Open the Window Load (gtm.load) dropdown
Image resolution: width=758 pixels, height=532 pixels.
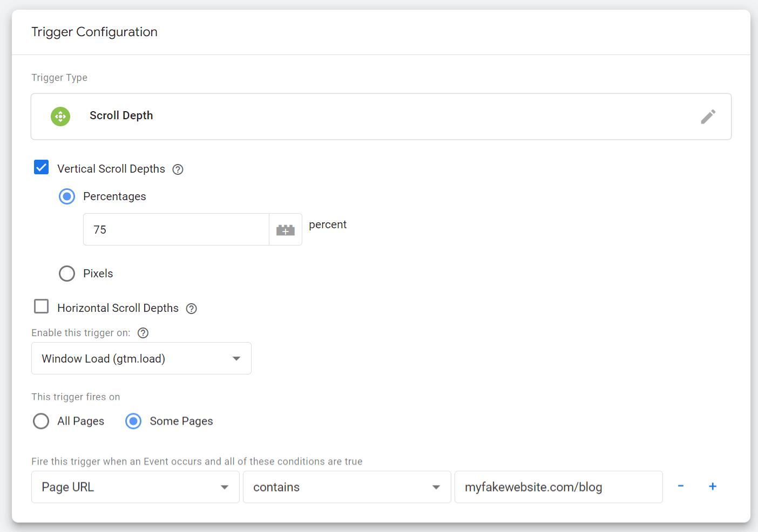tap(141, 358)
